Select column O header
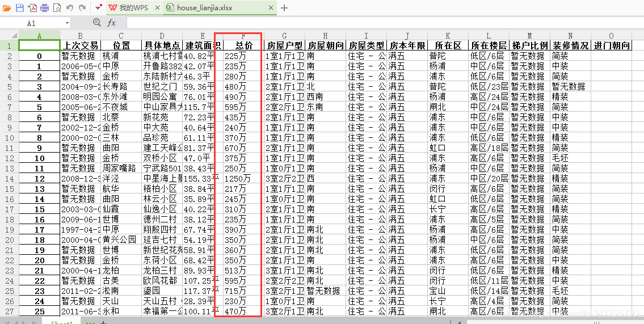The height and width of the screenshot is (324, 644). pos(611,35)
